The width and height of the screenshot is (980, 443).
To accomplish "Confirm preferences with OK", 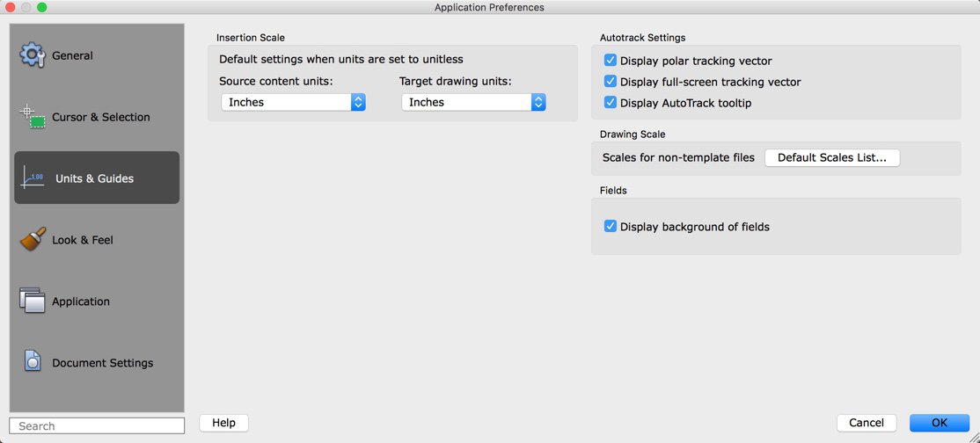I will coord(939,423).
